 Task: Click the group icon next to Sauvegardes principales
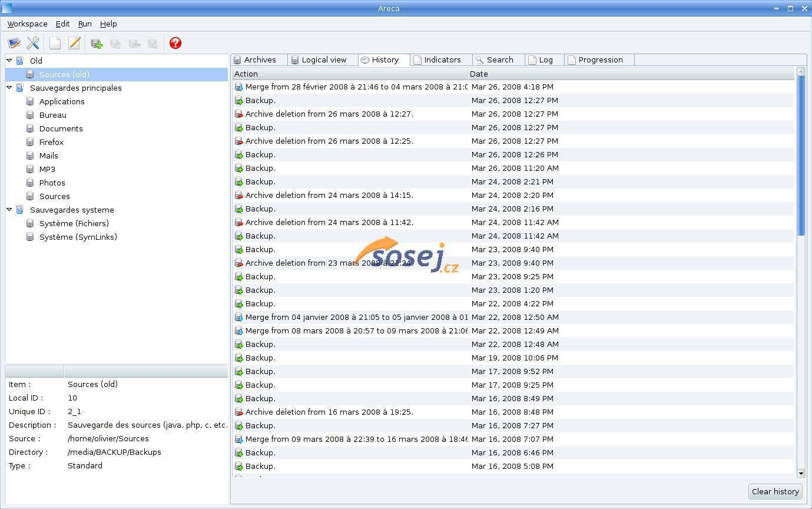tap(20, 88)
